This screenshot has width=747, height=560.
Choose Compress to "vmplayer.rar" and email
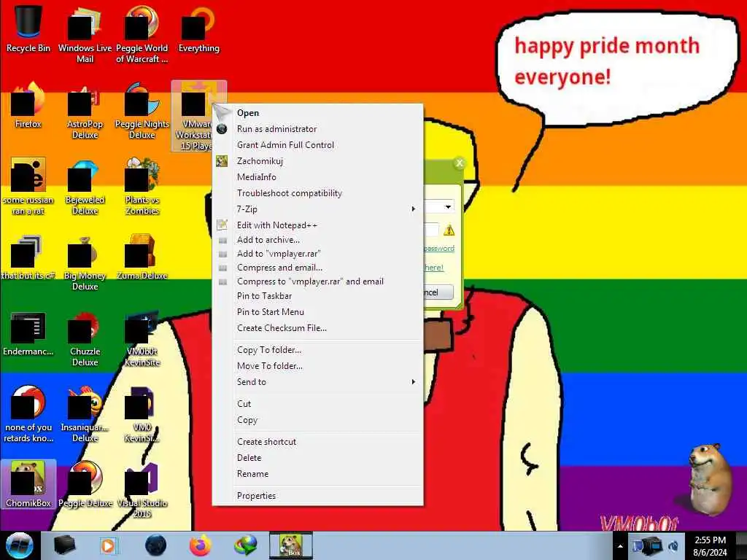tap(317, 281)
